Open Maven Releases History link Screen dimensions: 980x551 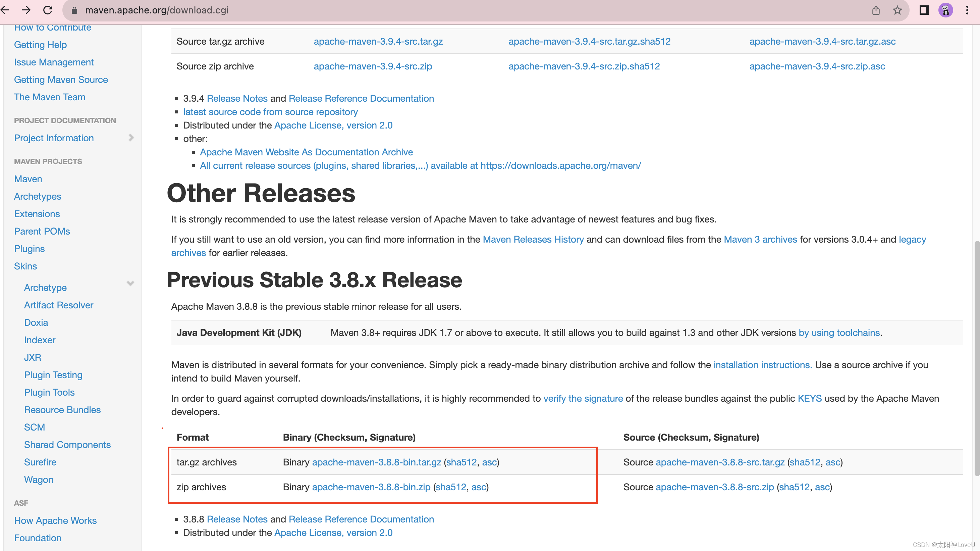[x=533, y=239]
